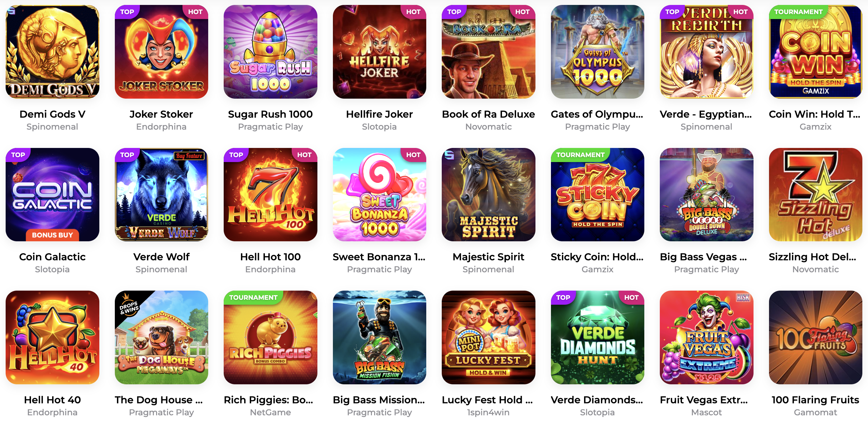
Task: Launch Joker Stoker slot tile
Action: coord(161,52)
